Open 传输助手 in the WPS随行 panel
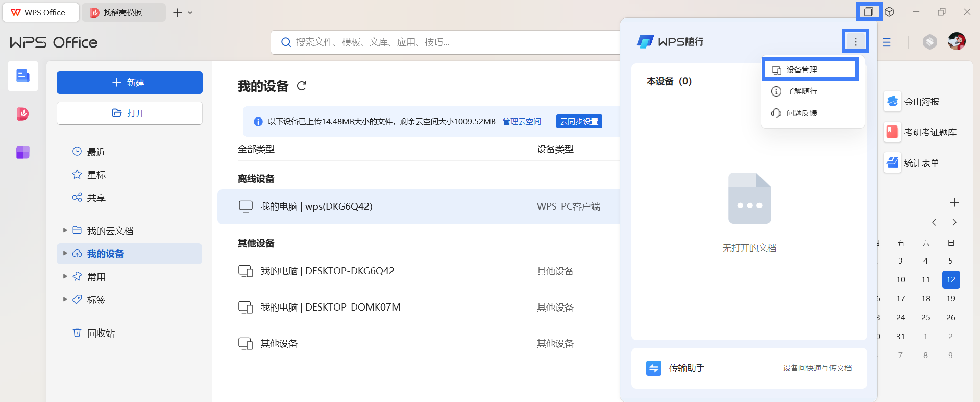 [749, 368]
